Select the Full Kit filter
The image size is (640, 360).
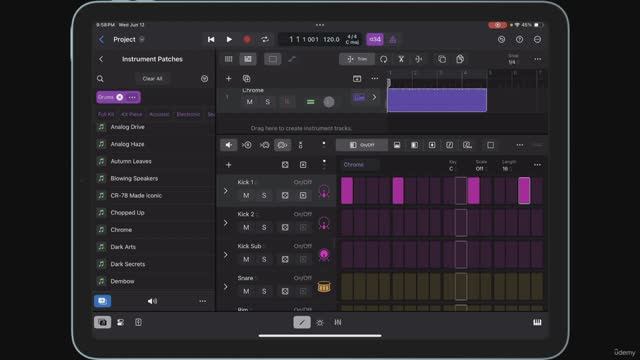coord(106,114)
